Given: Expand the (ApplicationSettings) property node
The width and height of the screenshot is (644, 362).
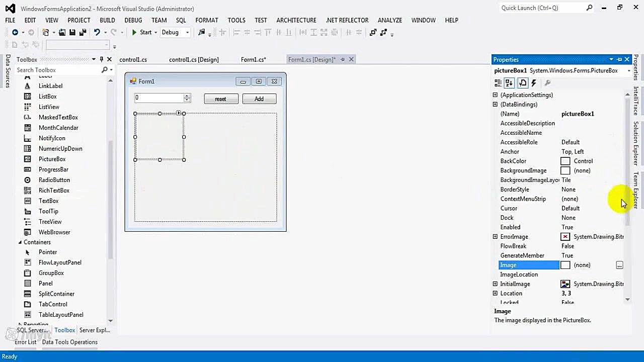Looking at the screenshot, I should tap(495, 95).
